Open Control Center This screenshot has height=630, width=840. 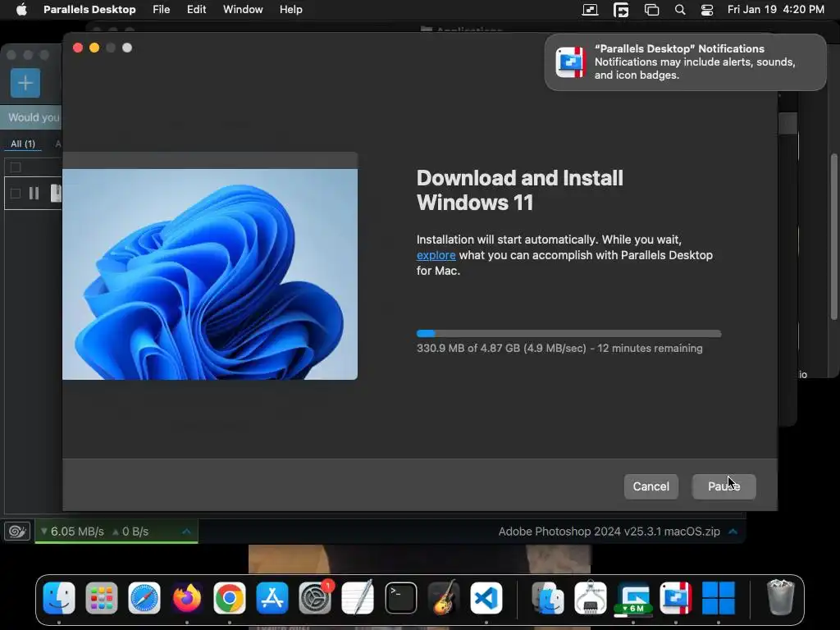(x=707, y=10)
